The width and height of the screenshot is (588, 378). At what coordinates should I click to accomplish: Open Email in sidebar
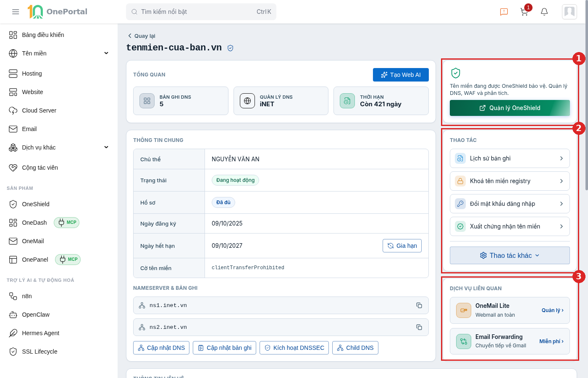coord(59,129)
